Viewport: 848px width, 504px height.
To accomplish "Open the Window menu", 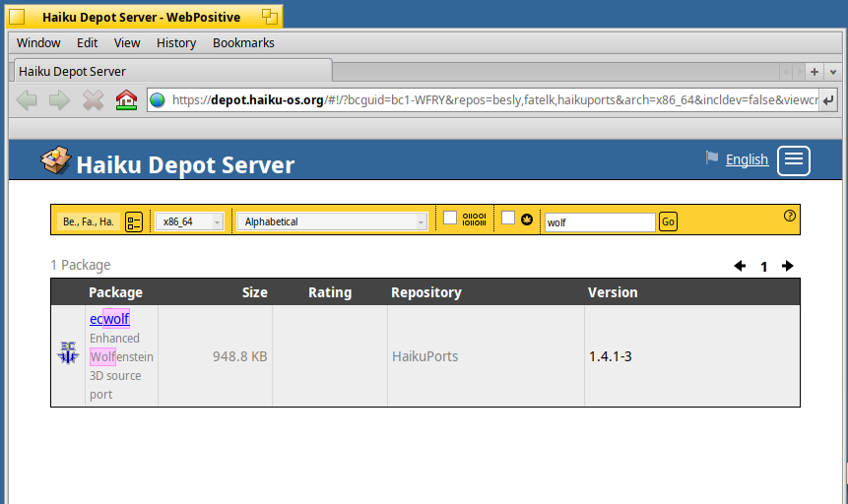I will [x=38, y=42].
